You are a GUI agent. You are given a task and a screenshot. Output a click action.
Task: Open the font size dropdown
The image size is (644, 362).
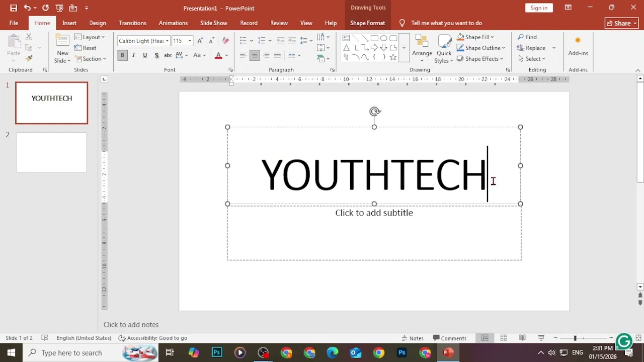tap(190, 41)
